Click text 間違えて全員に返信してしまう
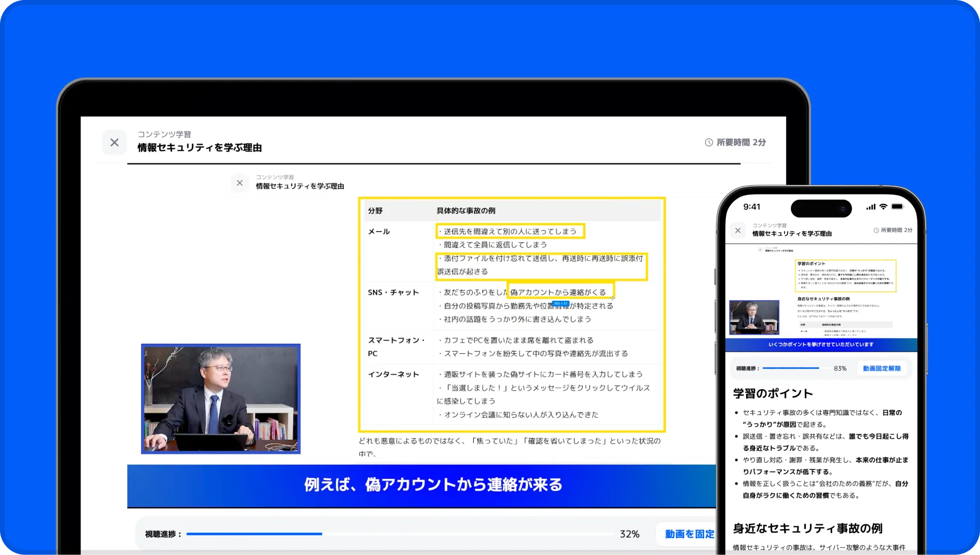 (495, 245)
